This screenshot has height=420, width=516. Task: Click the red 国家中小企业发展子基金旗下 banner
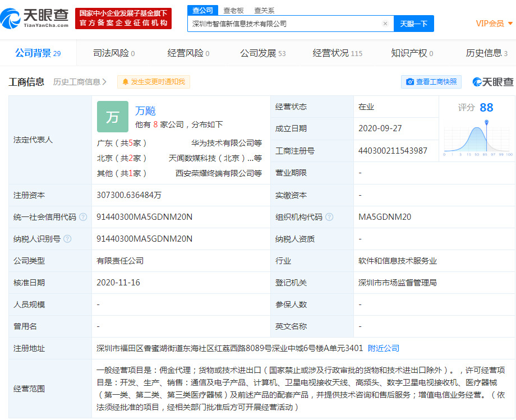123,19
